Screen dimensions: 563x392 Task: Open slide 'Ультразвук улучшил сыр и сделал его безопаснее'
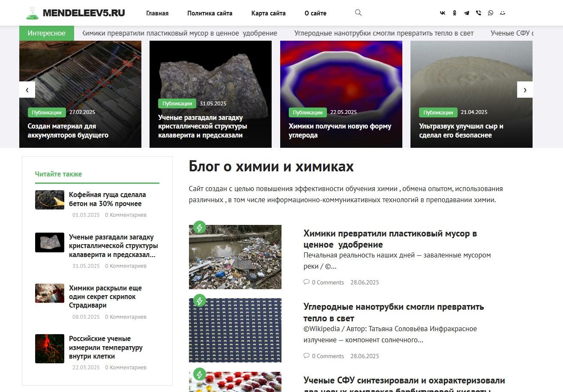461,131
